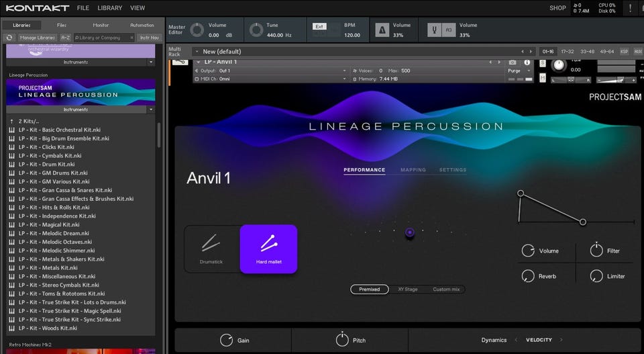This screenshot has height=354, width=644.
Task: Expand the Lineage Percussion Instruments dropdown
Action: (x=80, y=109)
